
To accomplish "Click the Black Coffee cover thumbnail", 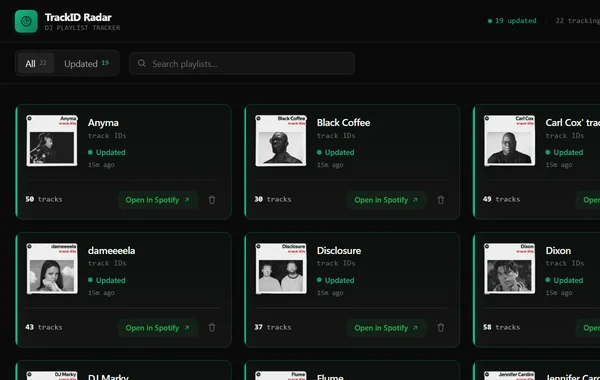I will [280, 141].
